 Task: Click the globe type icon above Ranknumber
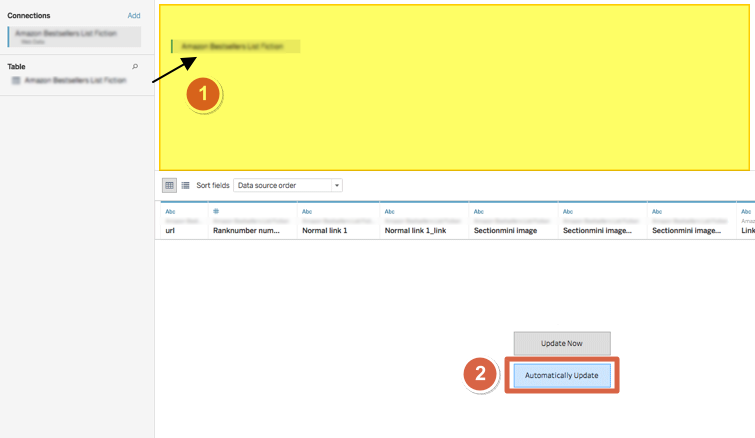217,211
